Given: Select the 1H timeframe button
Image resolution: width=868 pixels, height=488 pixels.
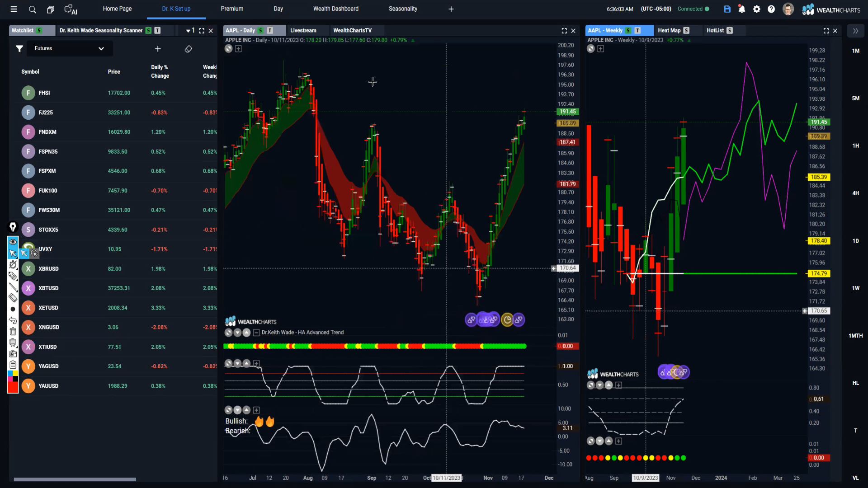Looking at the screenshot, I should [856, 146].
